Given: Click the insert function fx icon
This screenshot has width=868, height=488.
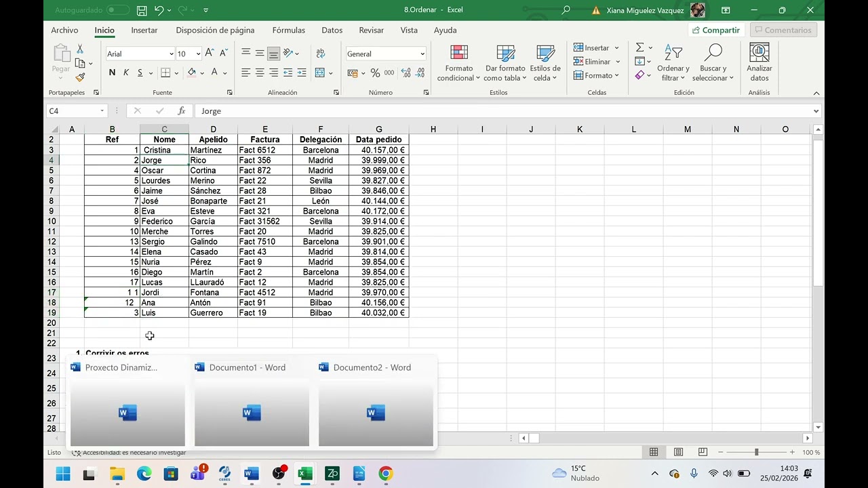Looking at the screenshot, I should click(x=181, y=110).
